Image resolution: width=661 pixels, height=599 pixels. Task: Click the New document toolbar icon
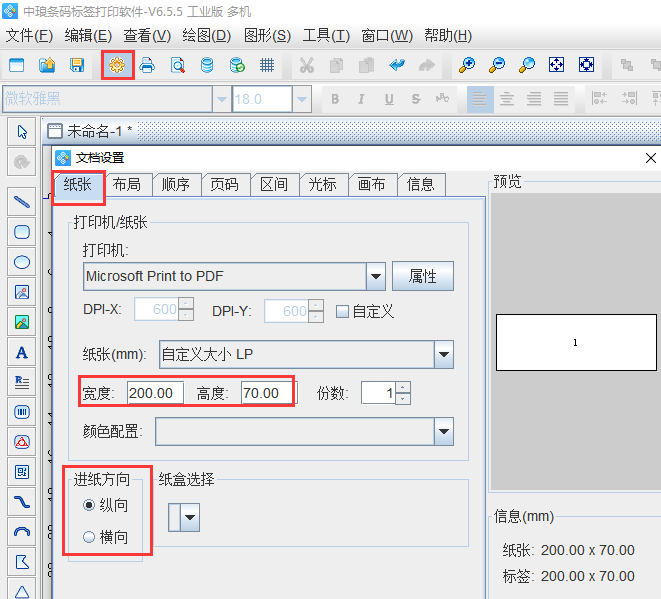(x=17, y=65)
